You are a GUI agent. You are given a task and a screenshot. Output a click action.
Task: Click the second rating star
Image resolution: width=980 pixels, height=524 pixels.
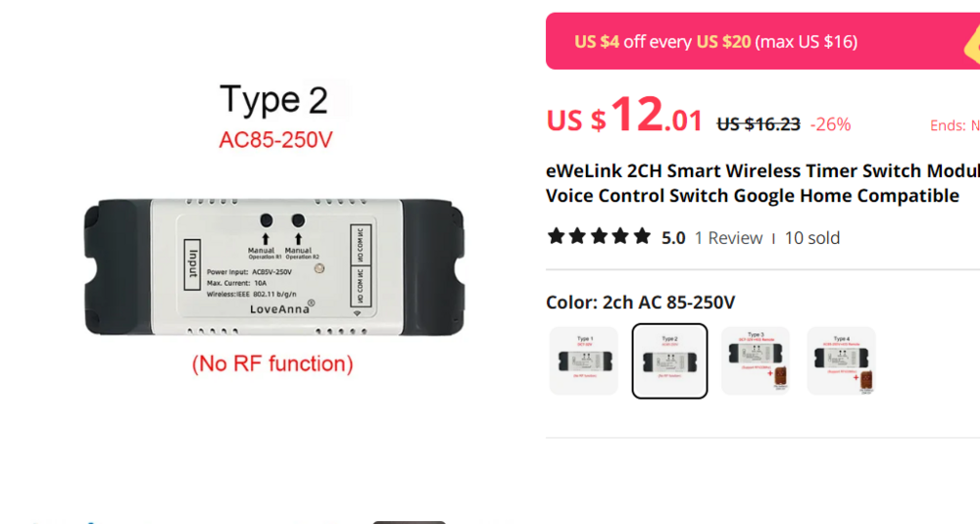(x=577, y=236)
